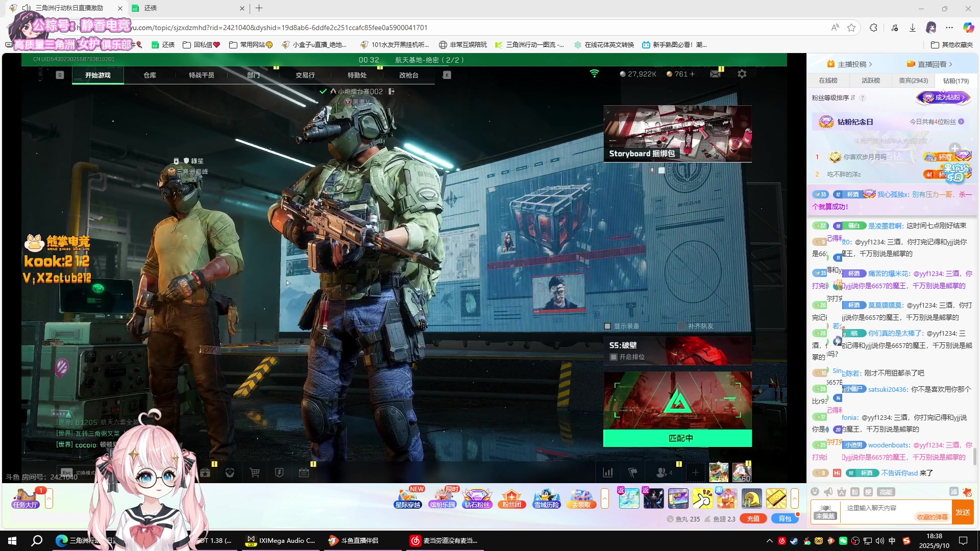The image size is (980, 551).
Task: Open the 缤纷乐园 activity icon
Action: click(x=442, y=498)
